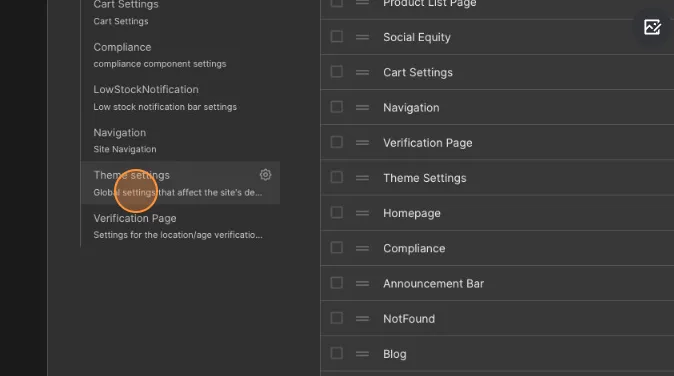Tick the Announcement Bar checkbox
674x376 pixels.
pos(337,283)
